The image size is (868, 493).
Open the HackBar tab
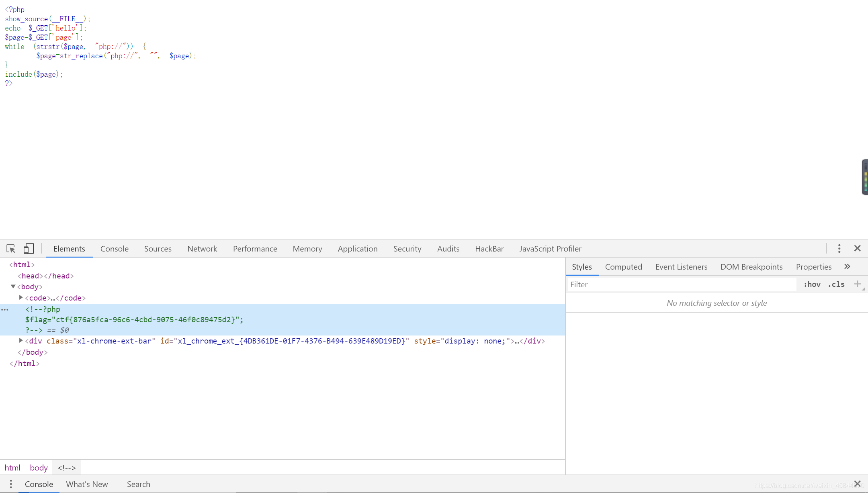[x=489, y=249]
